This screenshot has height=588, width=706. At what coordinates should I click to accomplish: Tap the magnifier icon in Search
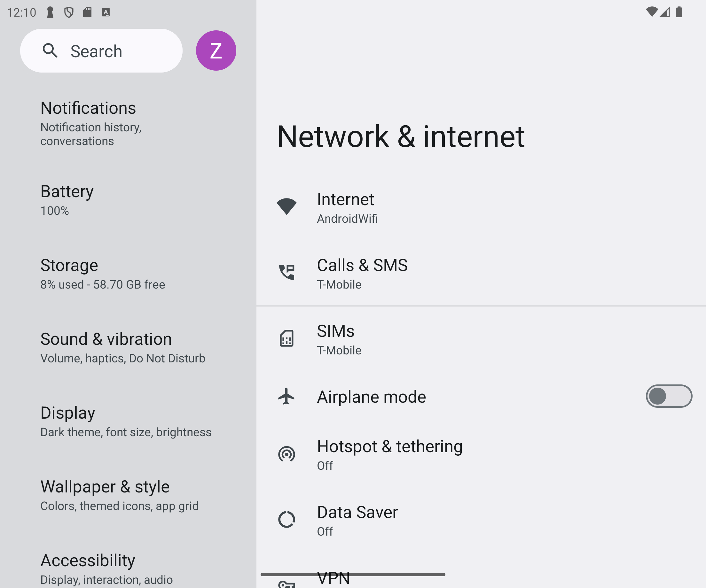point(50,51)
